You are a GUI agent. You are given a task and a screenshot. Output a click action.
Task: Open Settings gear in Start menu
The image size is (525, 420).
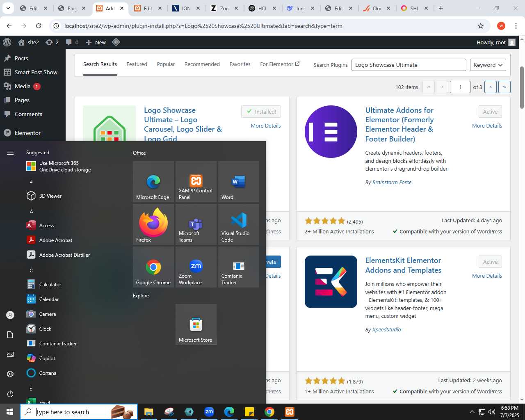(10, 374)
